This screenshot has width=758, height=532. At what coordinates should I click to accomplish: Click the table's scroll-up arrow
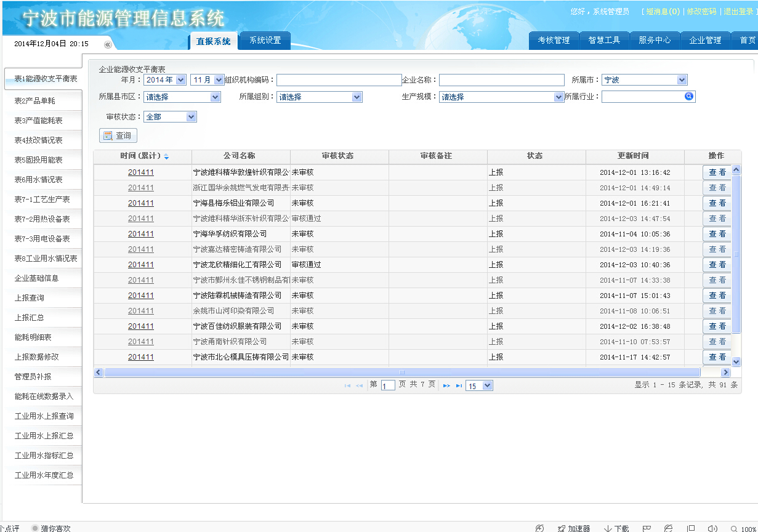click(736, 170)
